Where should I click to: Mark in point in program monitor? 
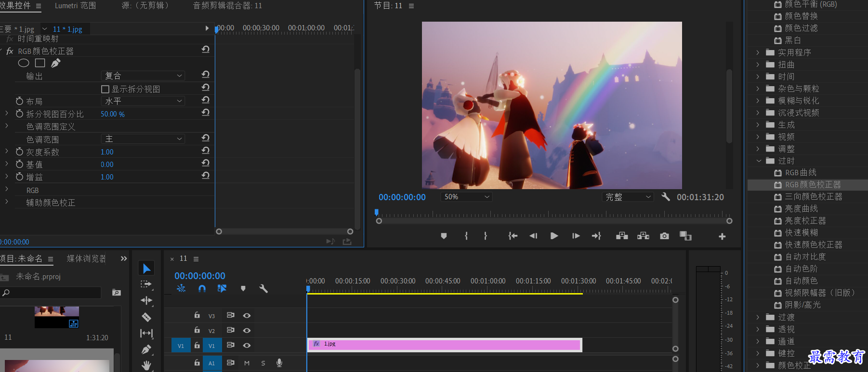point(466,236)
